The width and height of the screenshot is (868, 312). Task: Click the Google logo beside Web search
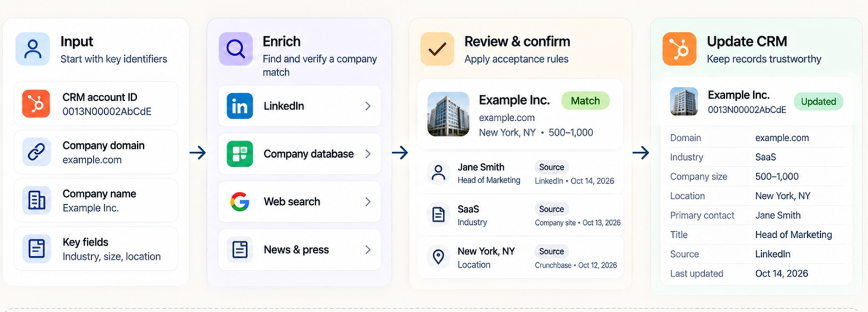(240, 201)
